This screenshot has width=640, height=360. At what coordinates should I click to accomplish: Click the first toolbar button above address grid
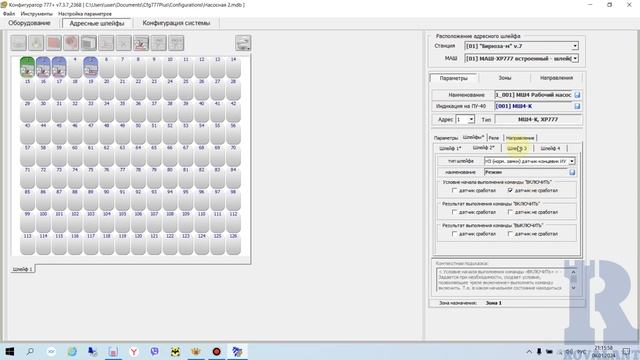(x=19, y=43)
